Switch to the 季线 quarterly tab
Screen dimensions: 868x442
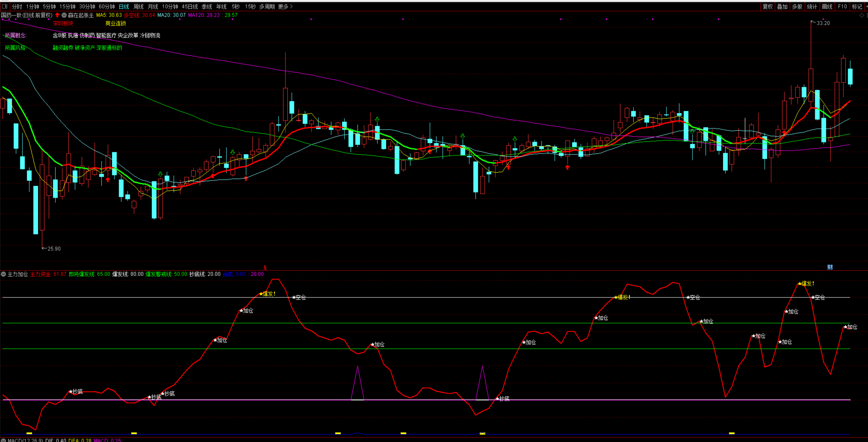[207, 6]
